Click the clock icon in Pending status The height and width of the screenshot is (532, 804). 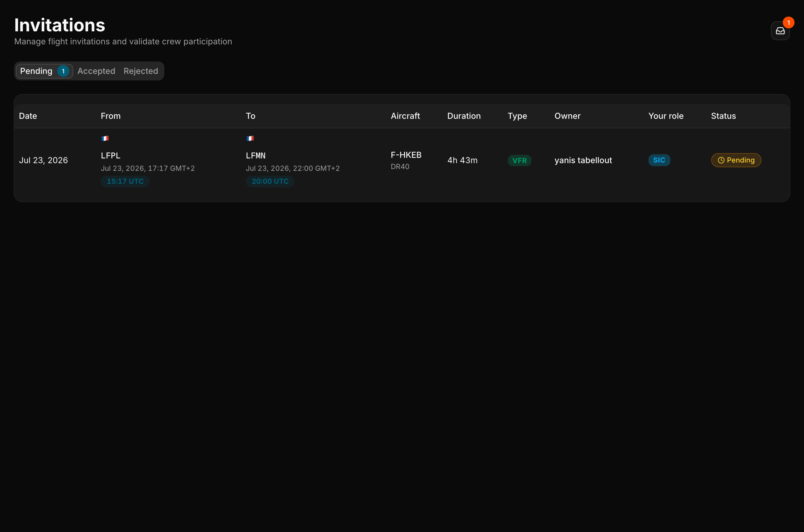coord(721,160)
